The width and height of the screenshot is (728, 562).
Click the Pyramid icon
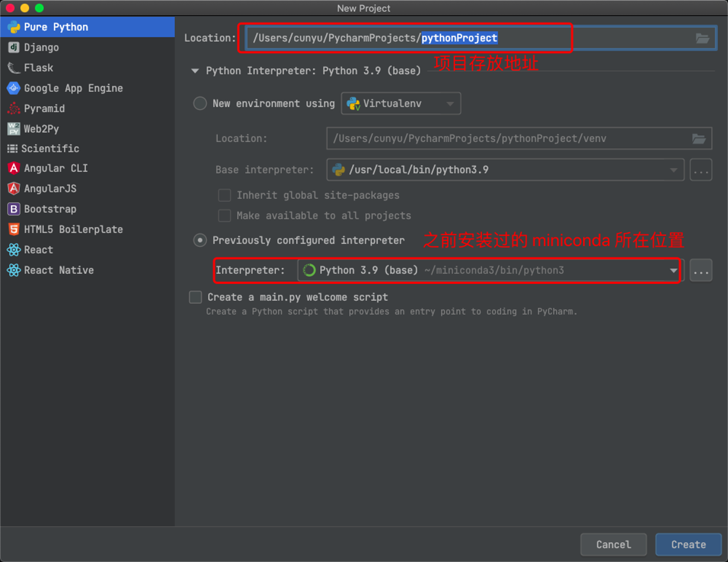pyautogui.click(x=13, y=108)
